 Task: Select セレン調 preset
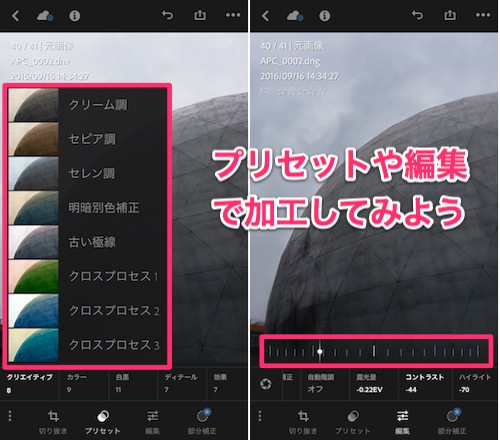click(x=87, y=173)
